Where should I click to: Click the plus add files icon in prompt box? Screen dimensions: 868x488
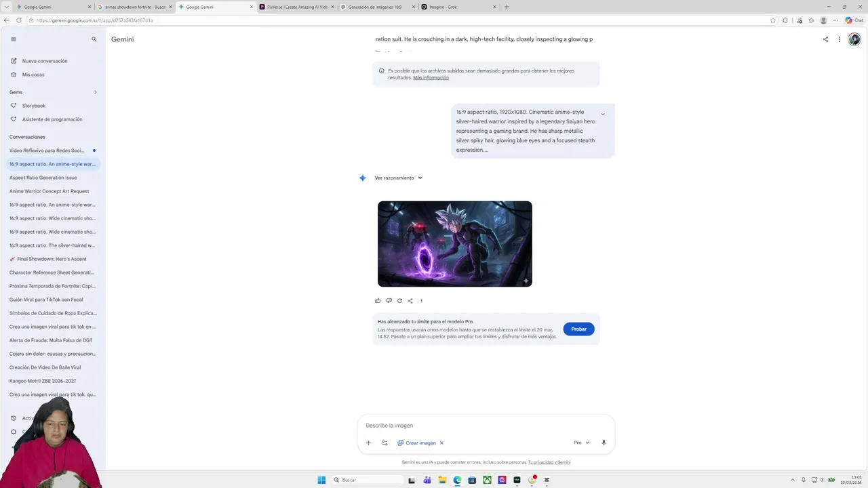coord(368,443)
